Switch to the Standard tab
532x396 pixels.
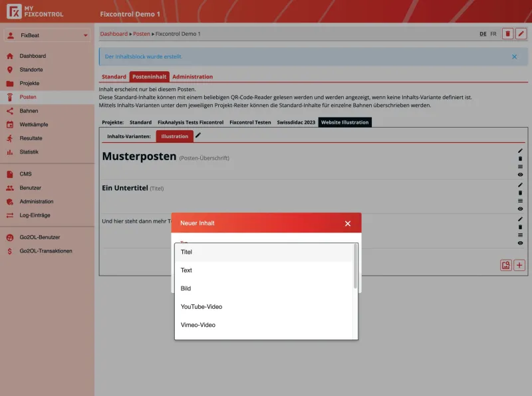pos(114,76)
